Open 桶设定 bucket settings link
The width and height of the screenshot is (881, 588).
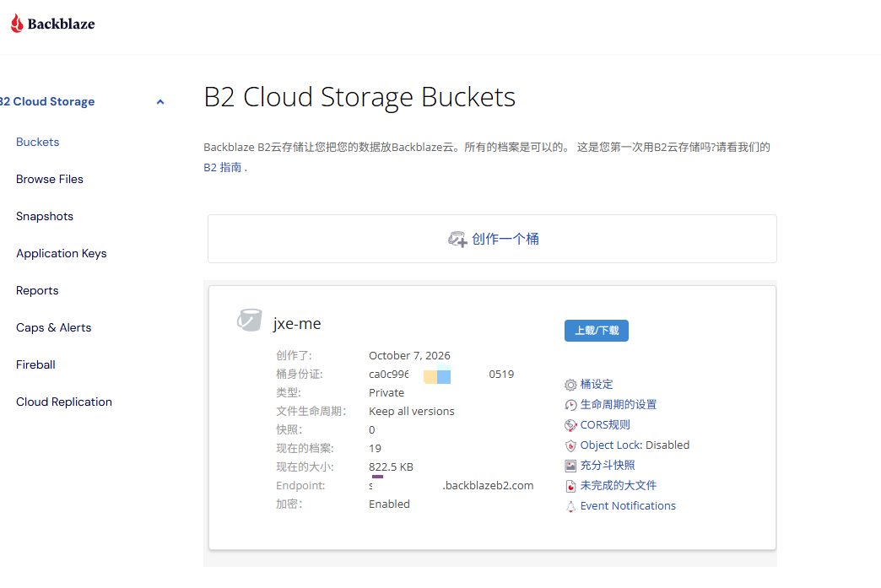click(x=596, y=384)
